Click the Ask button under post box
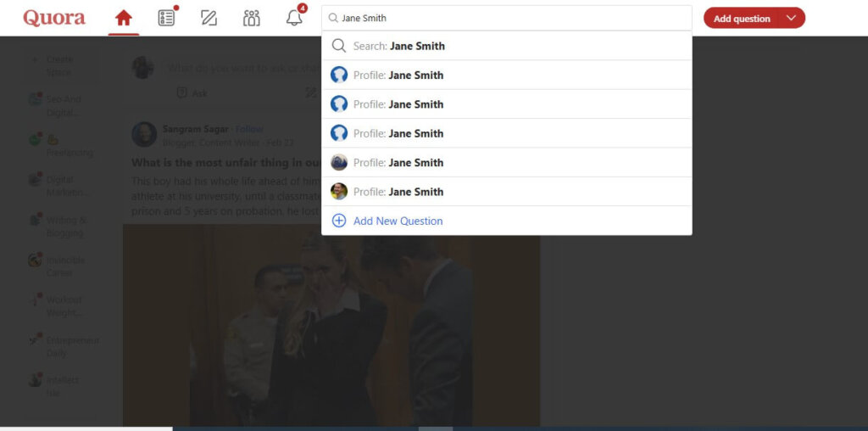 (192, 93)
